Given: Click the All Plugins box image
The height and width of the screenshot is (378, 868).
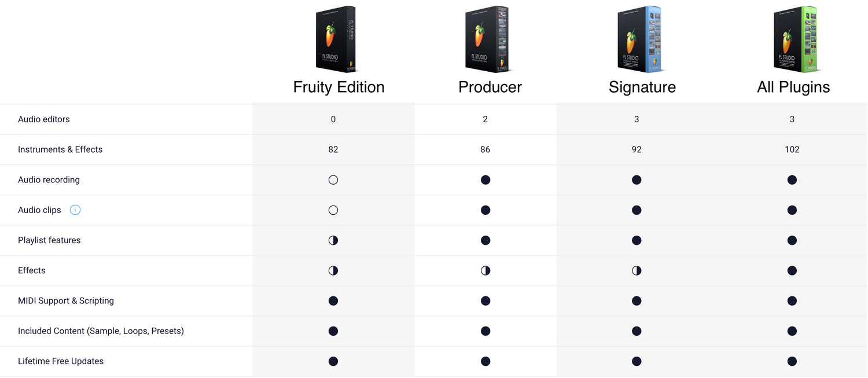Looking at the screenshot, I should 795,39.
